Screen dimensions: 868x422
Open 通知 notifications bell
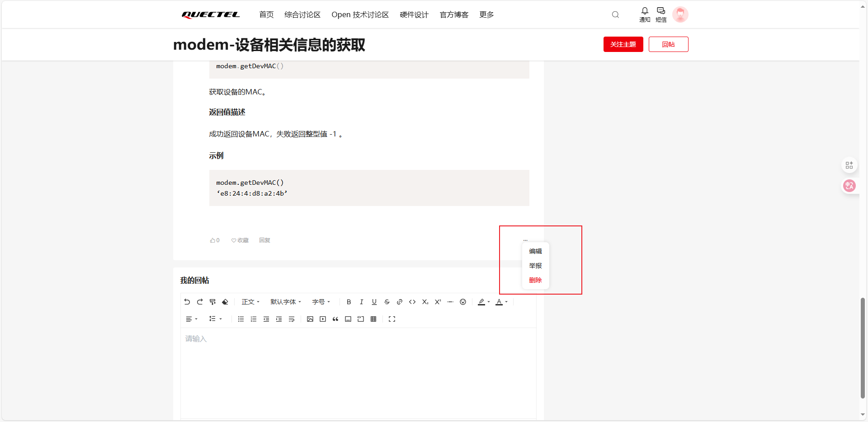[x=645, y=14]
